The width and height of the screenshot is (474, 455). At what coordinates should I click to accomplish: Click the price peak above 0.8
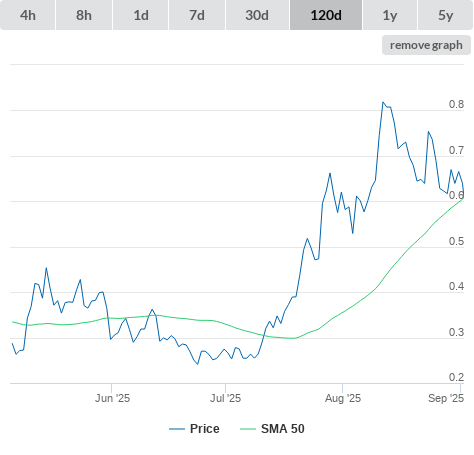pyautogui.click(x=383, y=102)
